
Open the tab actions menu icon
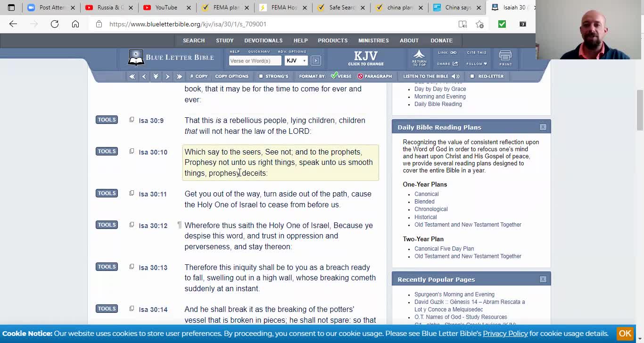point(11,8)
